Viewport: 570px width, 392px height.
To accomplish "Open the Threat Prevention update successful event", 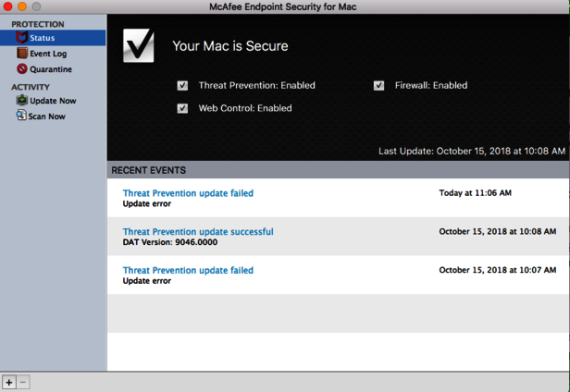I will coord(198,232).
